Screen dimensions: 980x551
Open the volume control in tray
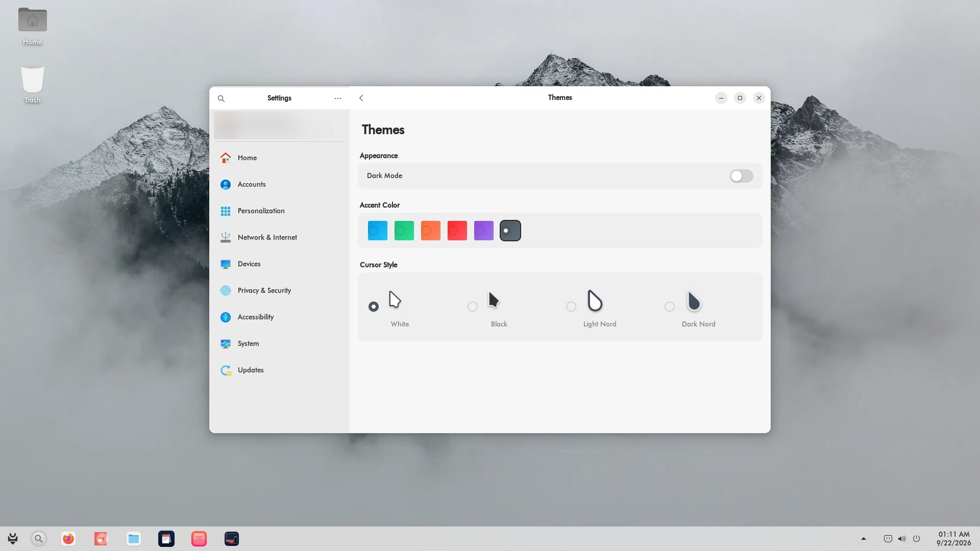tap(902, 539)
